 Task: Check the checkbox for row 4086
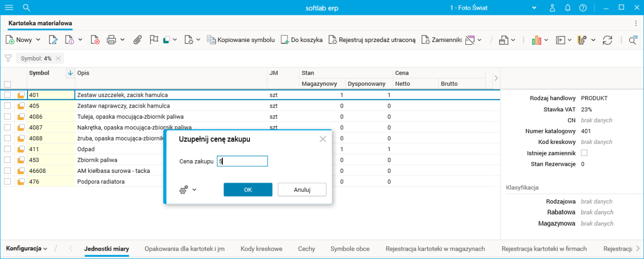(x=7, y=116)
